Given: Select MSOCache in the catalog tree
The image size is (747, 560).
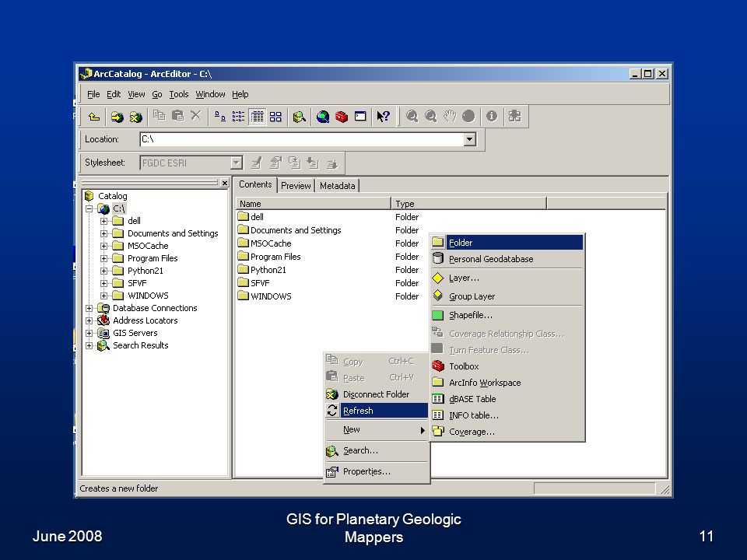Looking at the screenshot, I should pos(148,246).
